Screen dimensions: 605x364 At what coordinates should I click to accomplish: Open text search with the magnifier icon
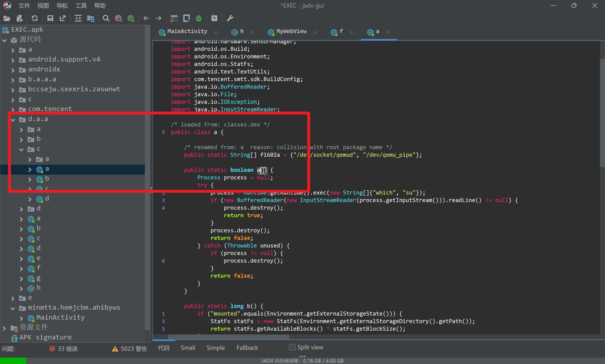pyautogui.click(x=106, y=18)
